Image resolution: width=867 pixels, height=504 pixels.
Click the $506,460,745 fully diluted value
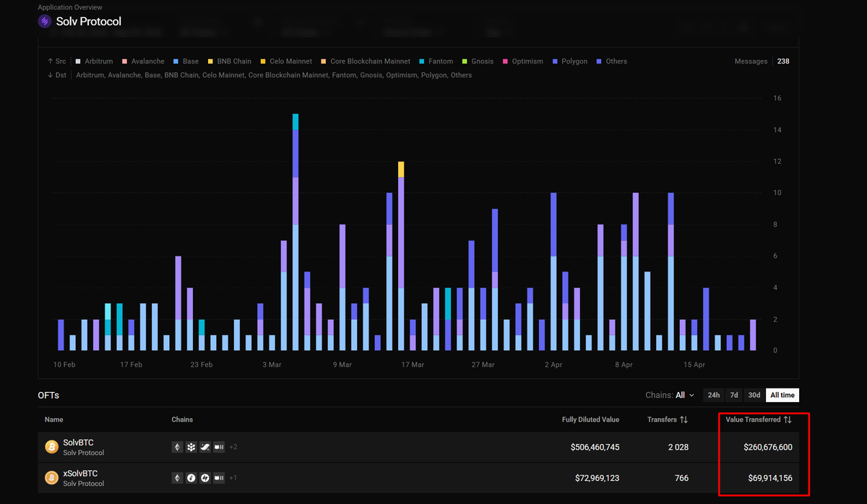click(595, 447)
